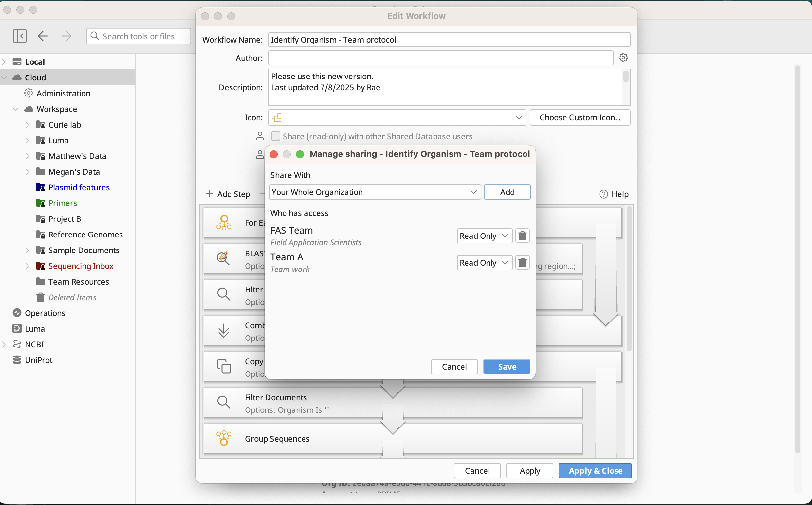Viewport: 812px width, 505px height.
Task: Click the Group Sequences step icon
Action: (224, 438)
